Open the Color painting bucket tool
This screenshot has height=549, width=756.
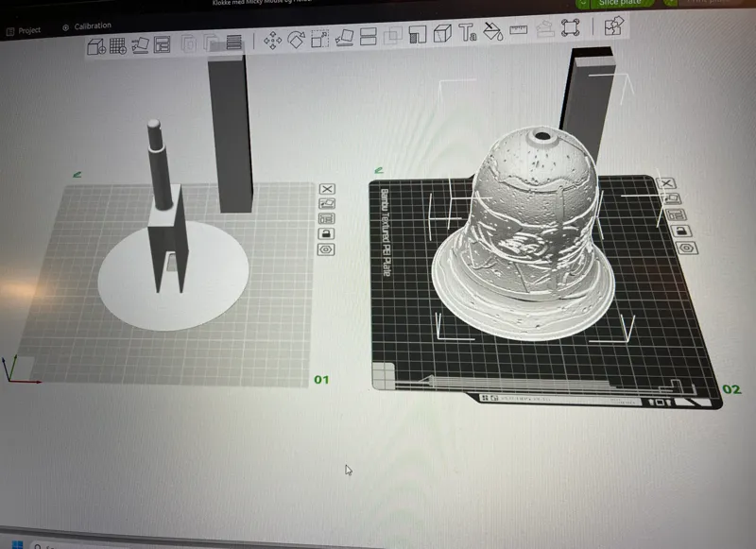tap(493, 31)
